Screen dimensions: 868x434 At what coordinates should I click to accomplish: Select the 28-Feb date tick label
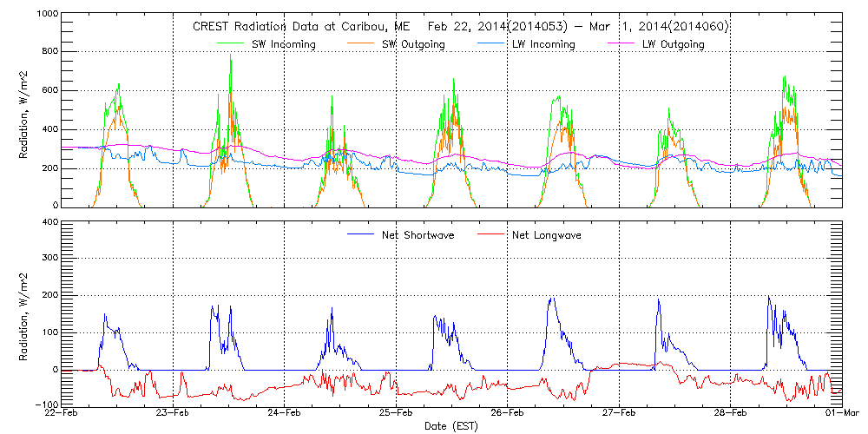tap(731, 413)
